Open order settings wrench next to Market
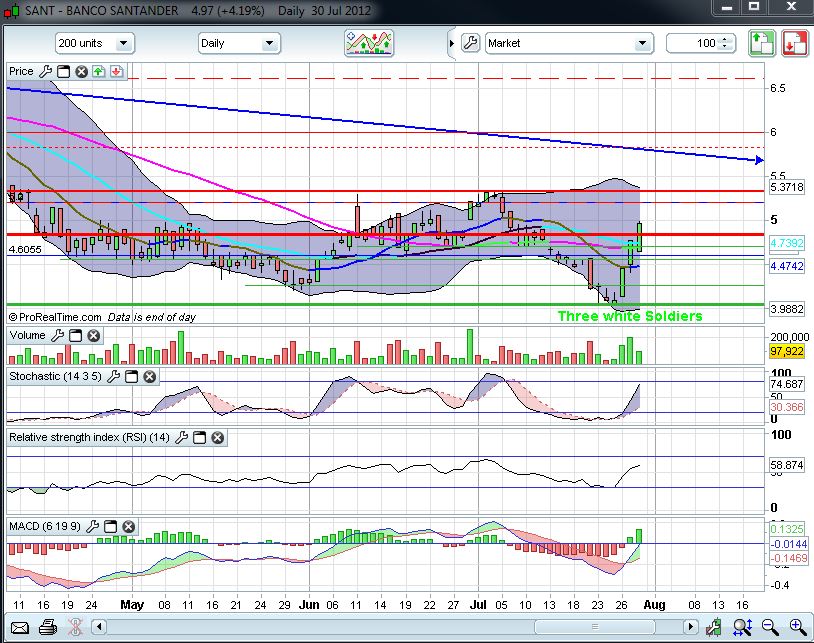 [470, 43]
